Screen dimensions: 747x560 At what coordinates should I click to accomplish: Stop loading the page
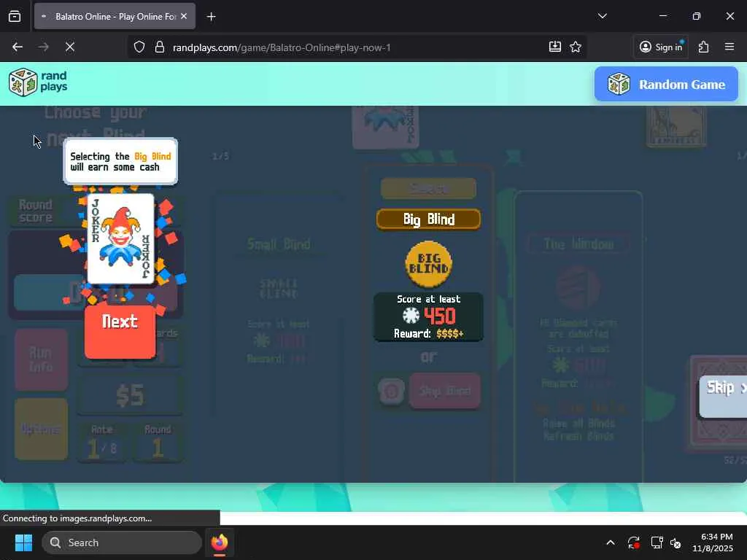(69, 47)
